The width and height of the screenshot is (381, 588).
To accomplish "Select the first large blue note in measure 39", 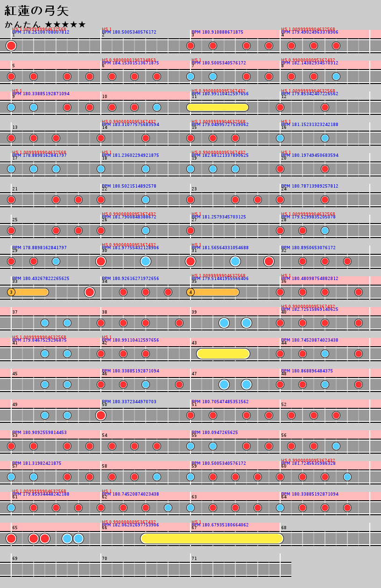I will click(x=224, y=323).
